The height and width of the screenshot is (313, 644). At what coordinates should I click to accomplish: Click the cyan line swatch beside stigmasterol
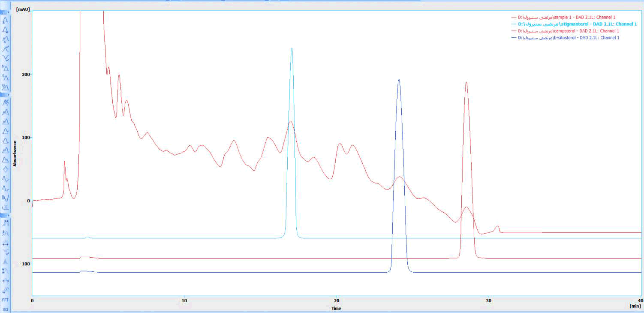tap(514, 24)
